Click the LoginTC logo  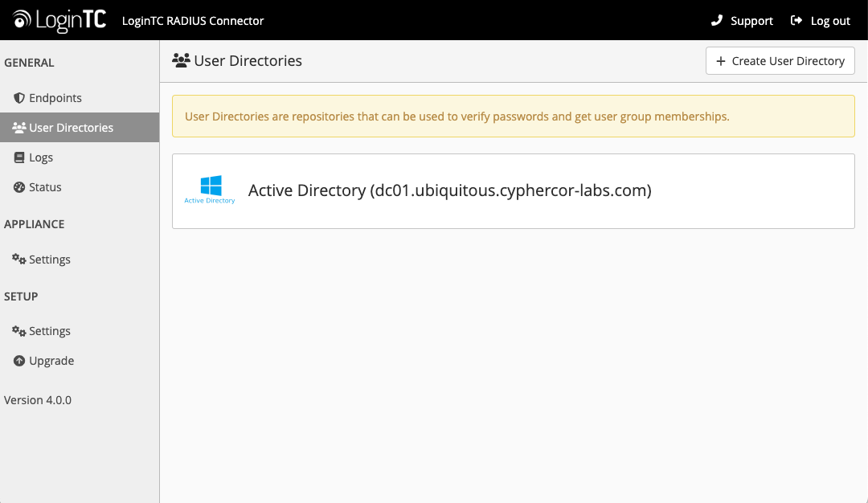(59, 20)
